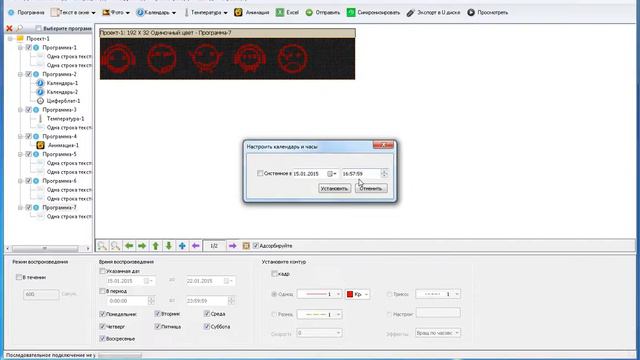
Task: Select the Циферблат-1 clock item
Action: pos(63,101)
